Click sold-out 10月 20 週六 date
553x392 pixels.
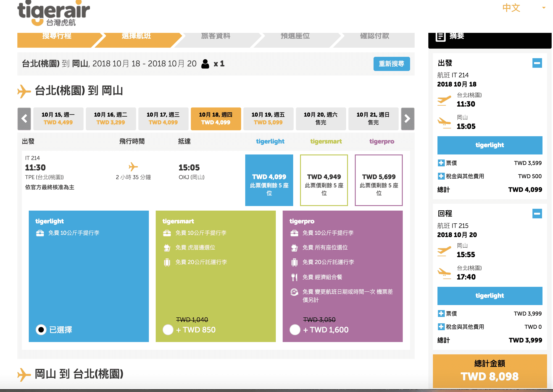point(321,119)
